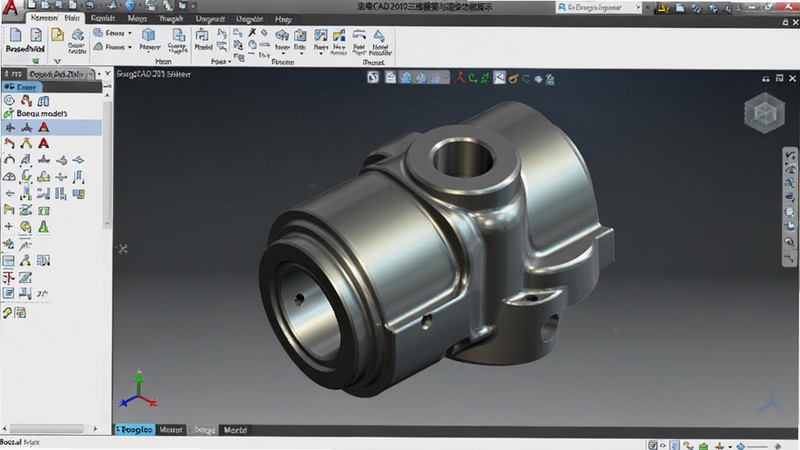Screen dimensions: 800x450
Task: Open dropdown arrow beside top 'Enom' ribbon item
Action: [x=130, y=33]
